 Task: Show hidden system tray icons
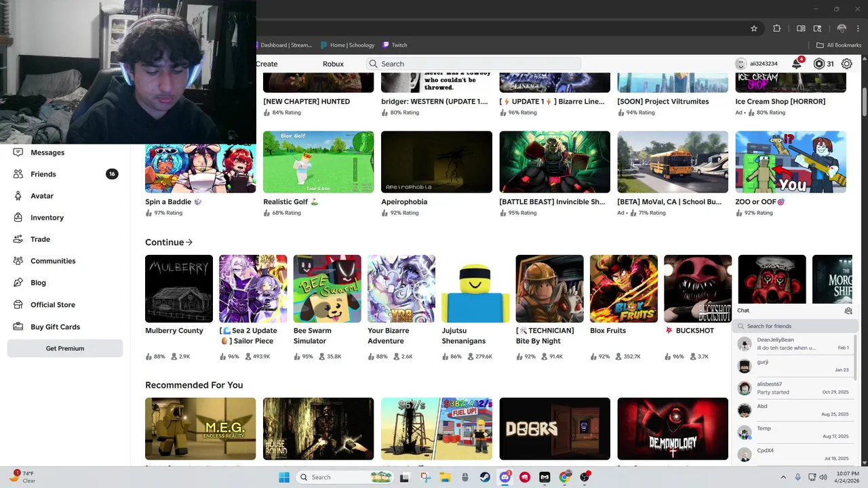tap(783, 477)
